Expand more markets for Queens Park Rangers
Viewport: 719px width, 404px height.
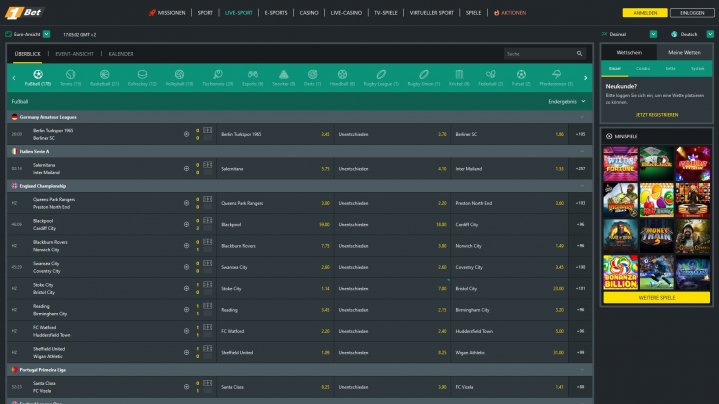pyautogui.click(x=580, y=203)
